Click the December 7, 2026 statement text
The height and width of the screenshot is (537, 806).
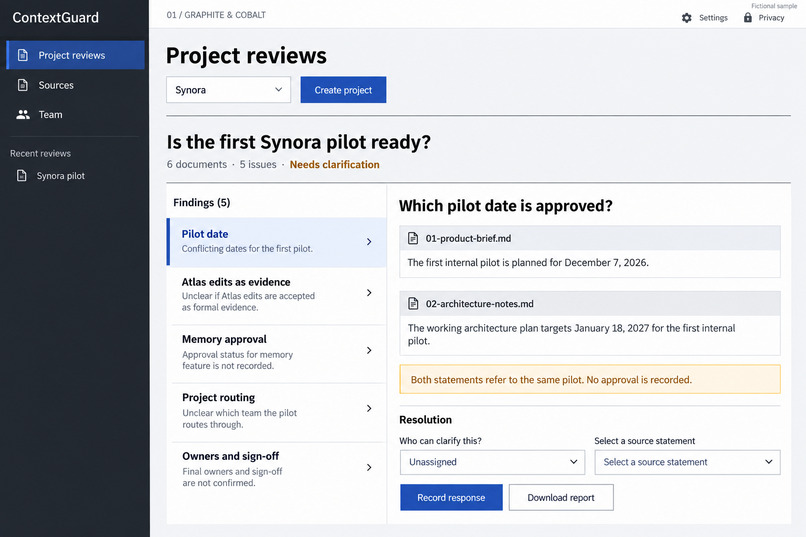(x=528, y=263)
